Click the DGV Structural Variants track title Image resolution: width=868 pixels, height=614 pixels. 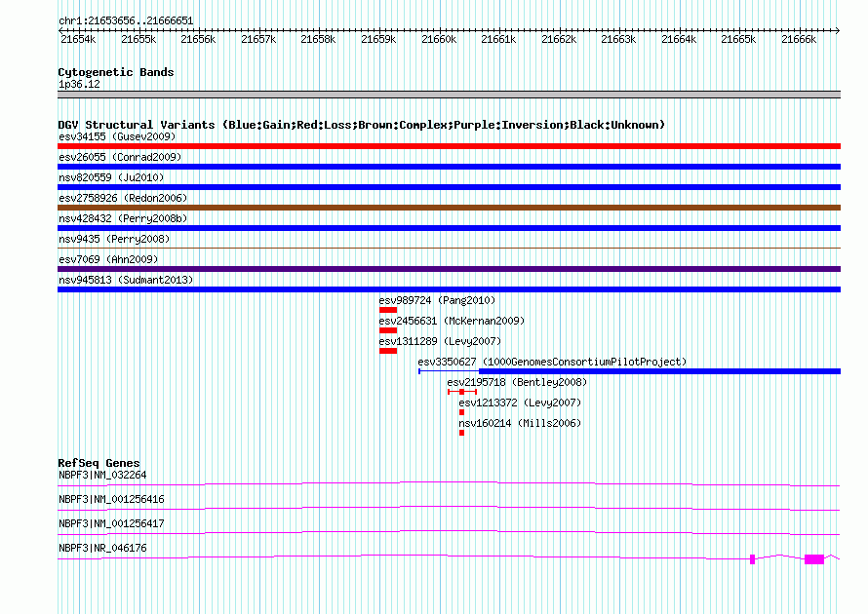pos(361,125)
